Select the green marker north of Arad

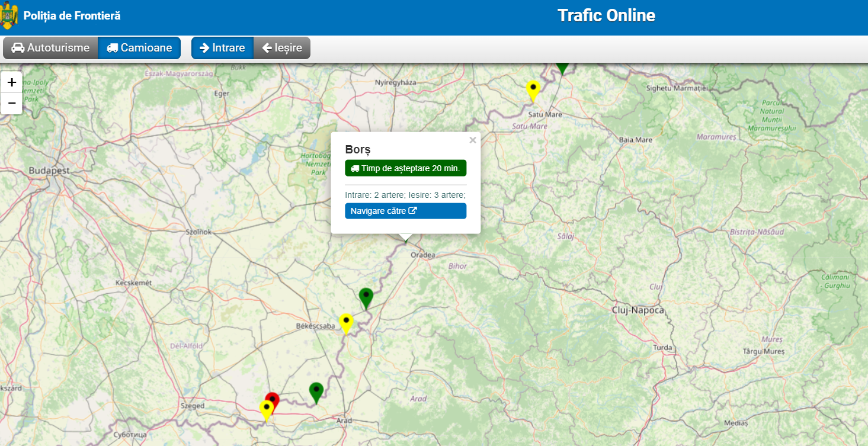(x=316, y=392)
